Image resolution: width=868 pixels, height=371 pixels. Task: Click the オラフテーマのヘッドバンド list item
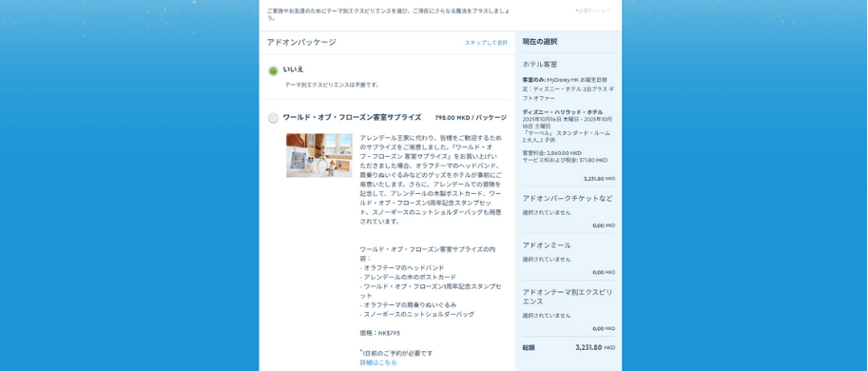coord(402,267)
